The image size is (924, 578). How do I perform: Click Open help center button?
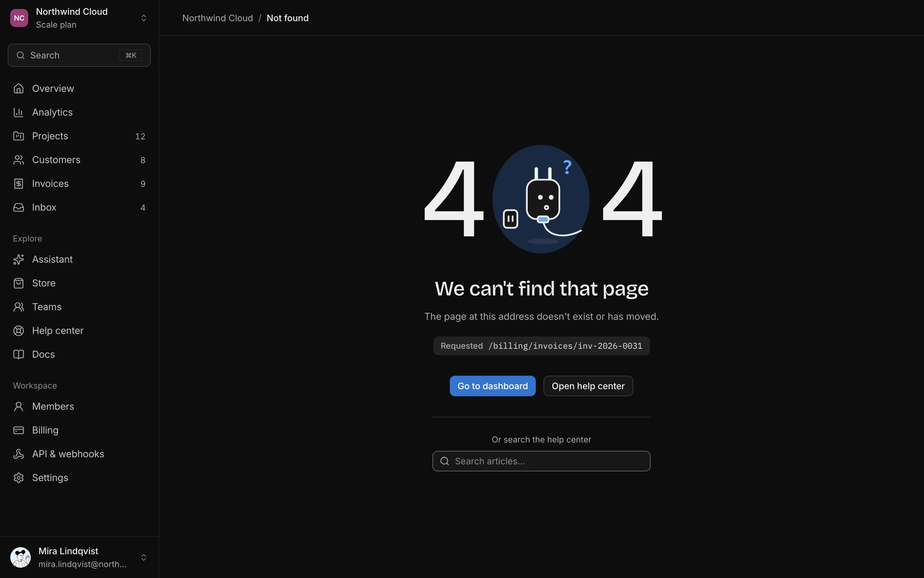tap(588, 386)
